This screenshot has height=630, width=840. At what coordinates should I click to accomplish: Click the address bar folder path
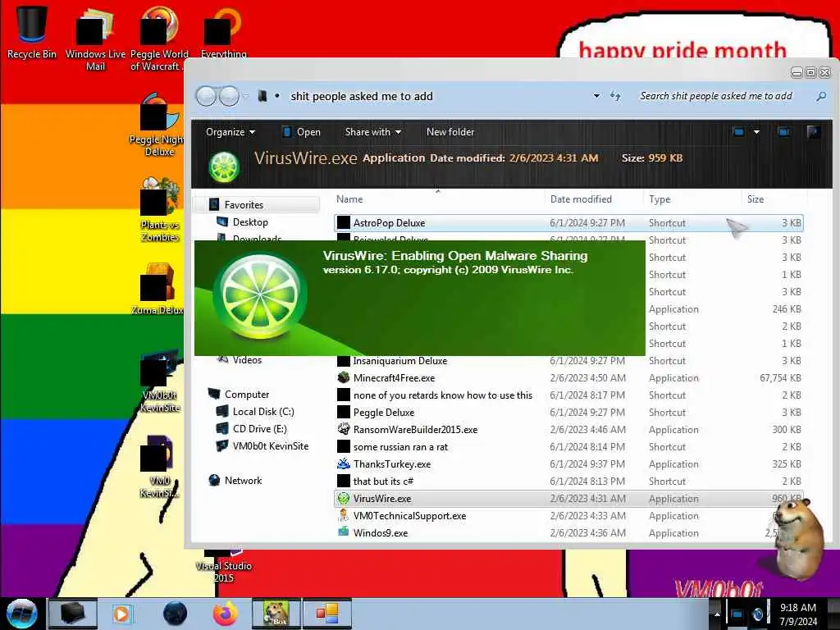[x=362, y=97]
